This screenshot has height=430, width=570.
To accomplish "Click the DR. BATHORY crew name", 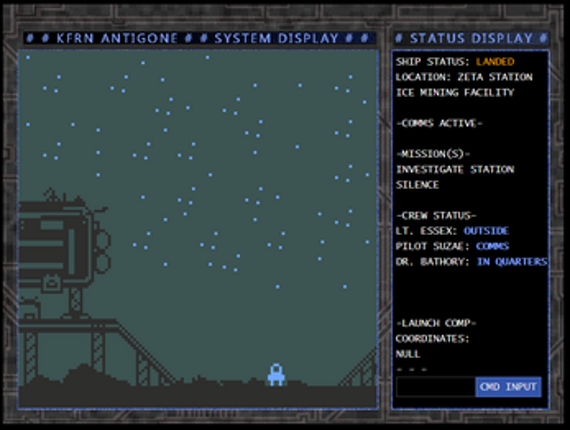I will pyautogui.click(x=433, y=262).
